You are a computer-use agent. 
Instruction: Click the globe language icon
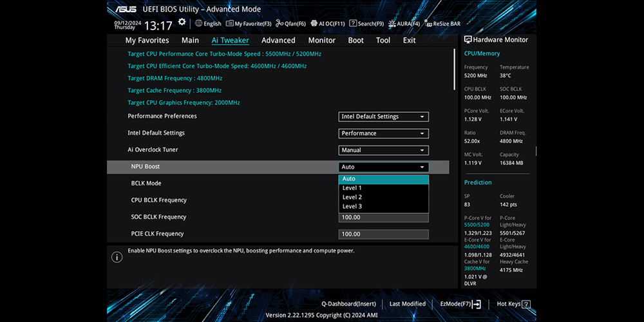(x=199, y=23)
